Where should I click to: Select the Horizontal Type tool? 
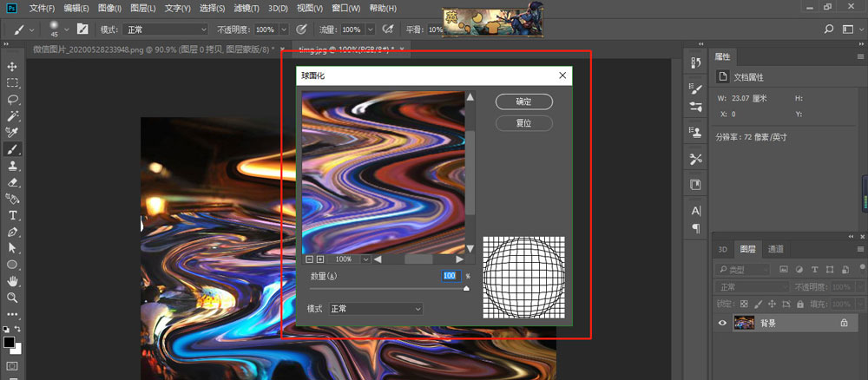13,215
